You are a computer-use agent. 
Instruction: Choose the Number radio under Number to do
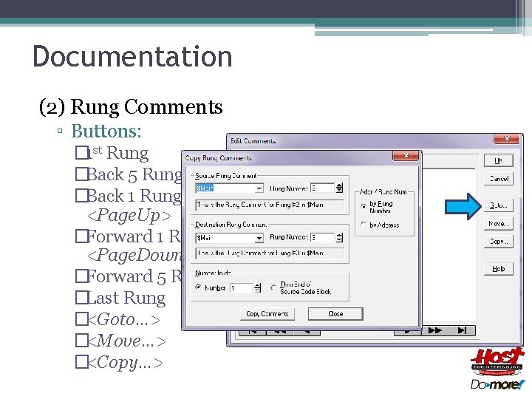coord(199,287)
